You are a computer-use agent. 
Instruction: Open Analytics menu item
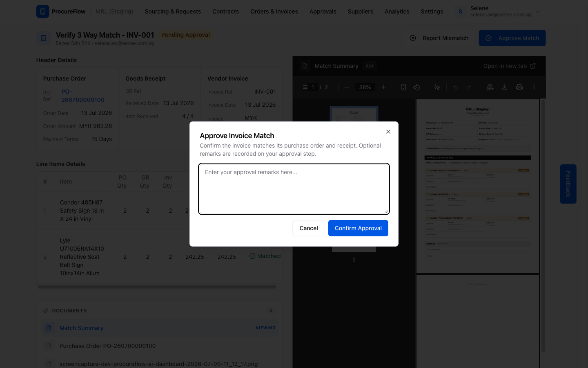pyautogui.click(x=397, y=11)
